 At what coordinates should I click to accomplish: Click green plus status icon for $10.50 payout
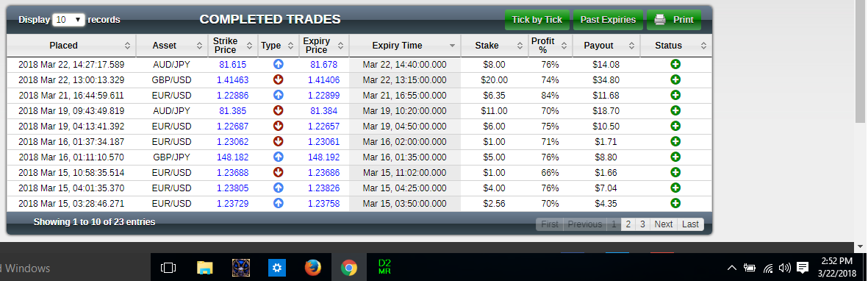tap(675, 126)
